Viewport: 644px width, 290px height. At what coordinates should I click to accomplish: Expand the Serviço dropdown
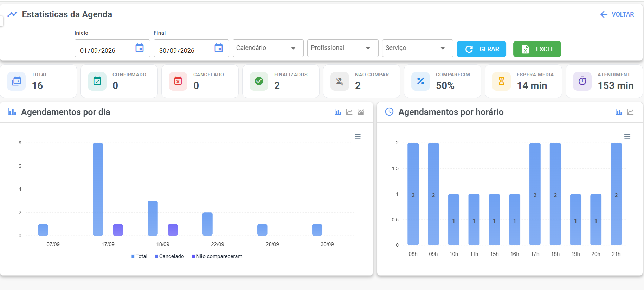pos(418,48)
